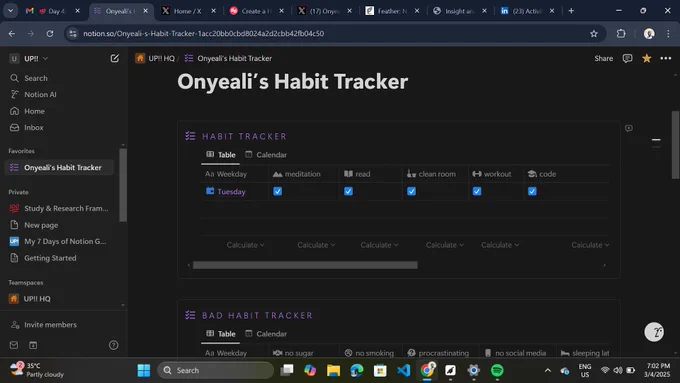Open page comments icon in top bar

click(627, 58)
